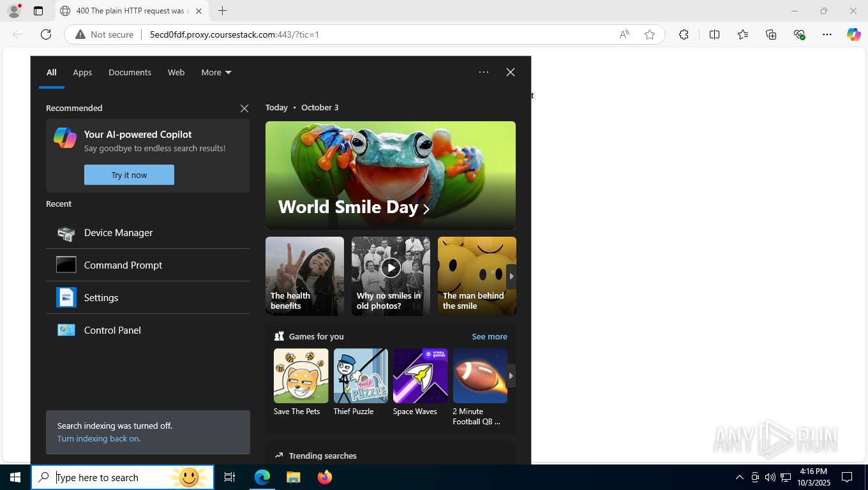Select the Web search tab
The height and width of the screenshot is (490, 868).
click(176, 72)
